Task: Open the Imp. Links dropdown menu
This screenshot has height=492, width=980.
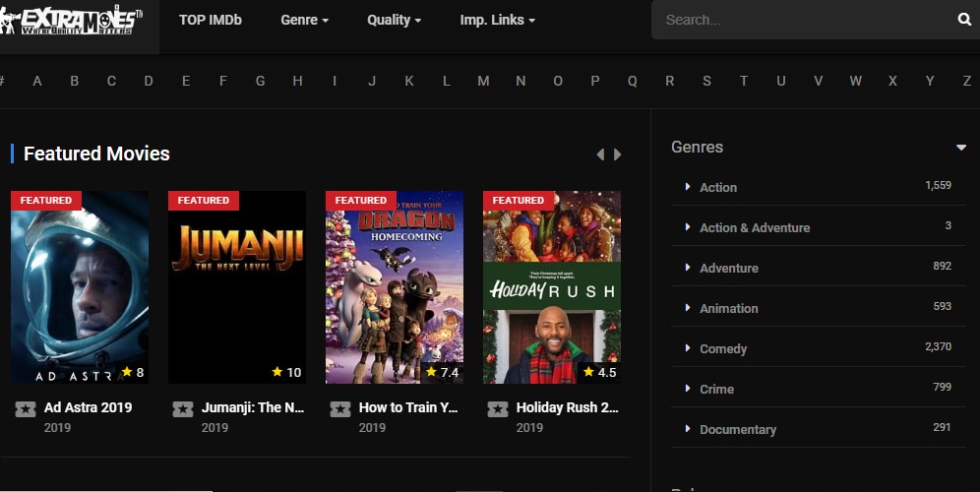Action: (x=498, y=20)
